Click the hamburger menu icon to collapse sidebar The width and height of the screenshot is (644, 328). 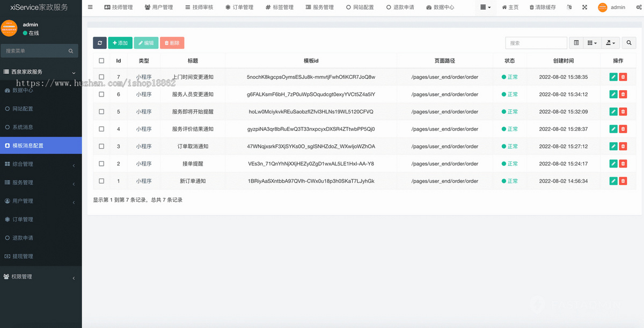pos(90,7)
